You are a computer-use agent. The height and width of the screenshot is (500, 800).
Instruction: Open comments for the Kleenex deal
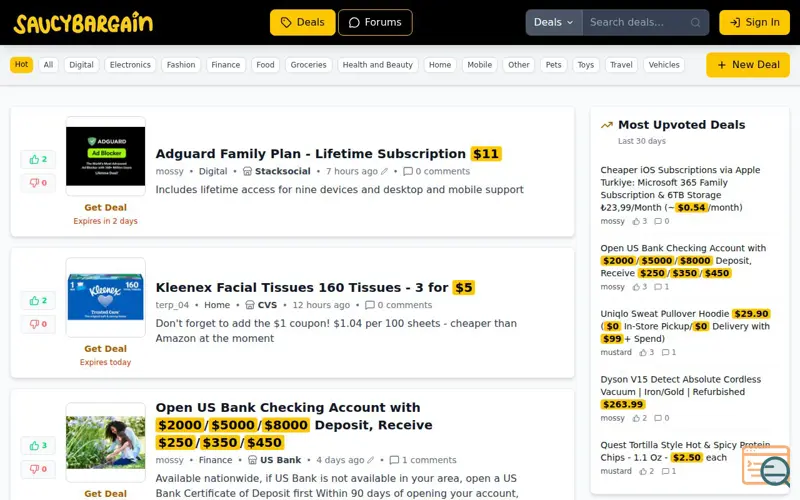pyautogui.click(x=398, y=305)
